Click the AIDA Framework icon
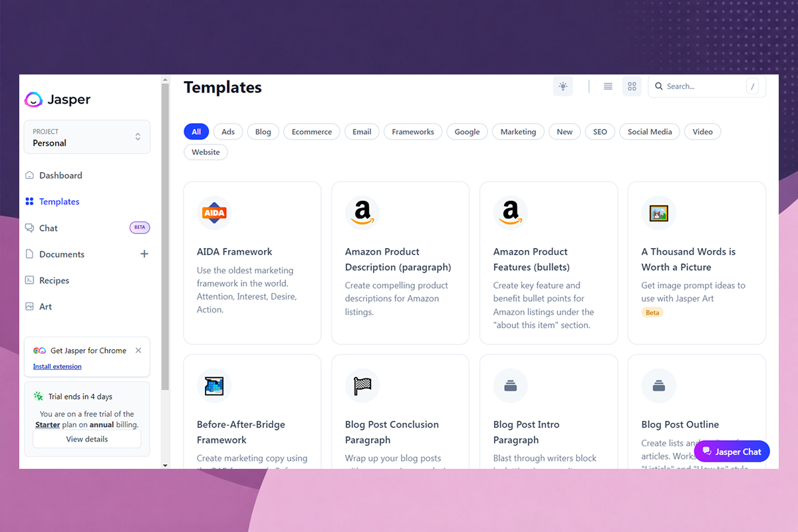 click(214, 213)
